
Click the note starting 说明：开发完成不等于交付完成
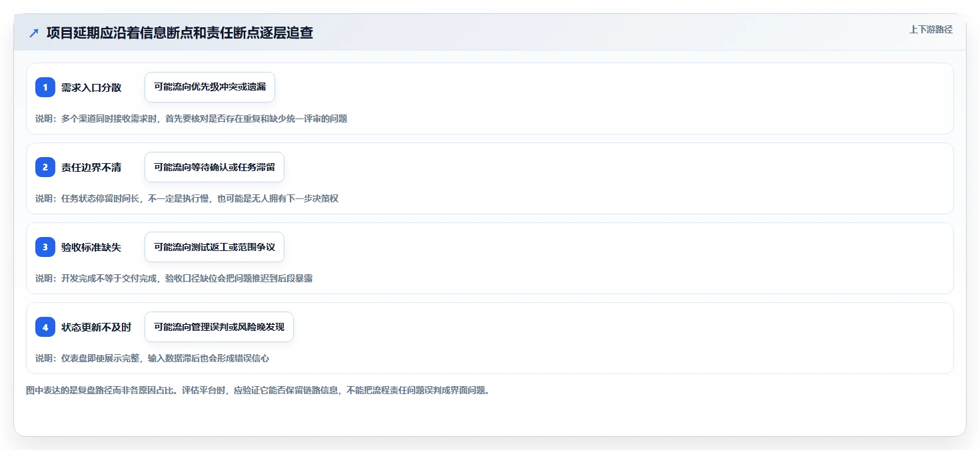pyautogui.click(x=174, y=278)
